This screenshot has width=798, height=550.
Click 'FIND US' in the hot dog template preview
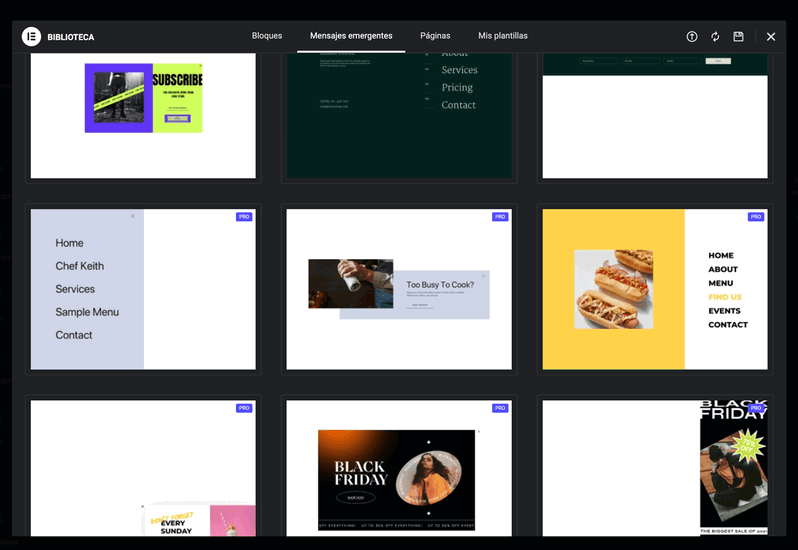click(725, 297)
